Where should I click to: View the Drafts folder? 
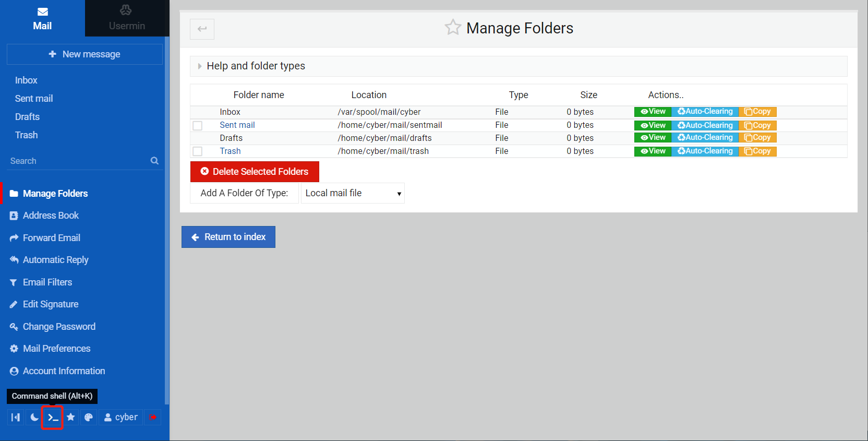pyautogui.click(x=653, y=138)
